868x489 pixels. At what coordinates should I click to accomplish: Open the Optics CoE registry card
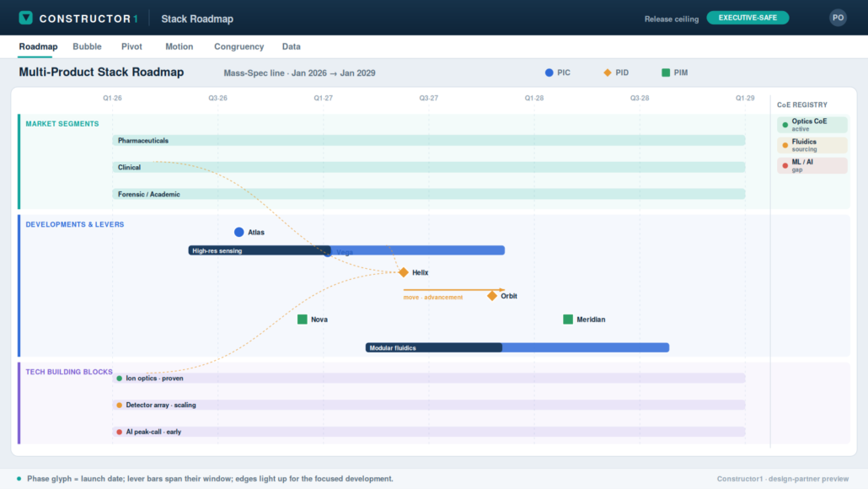812,125
